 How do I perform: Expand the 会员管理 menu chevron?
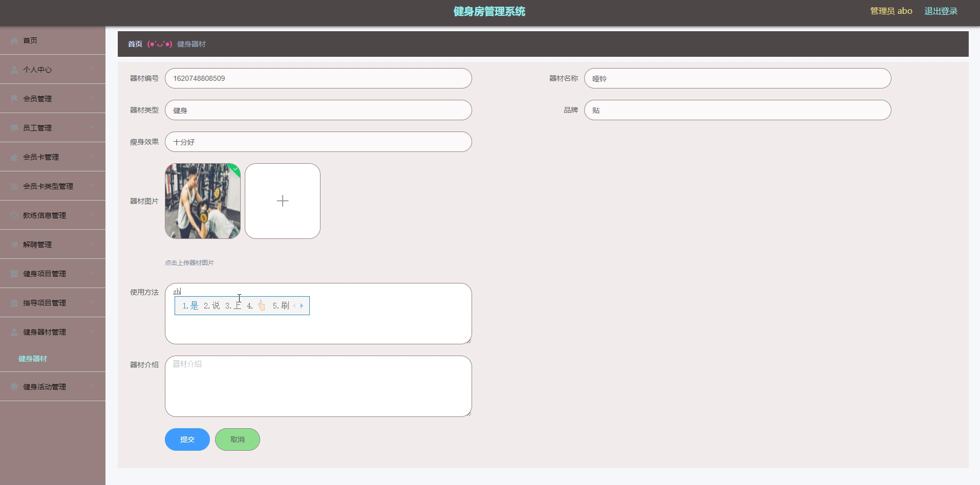[92, 98]
